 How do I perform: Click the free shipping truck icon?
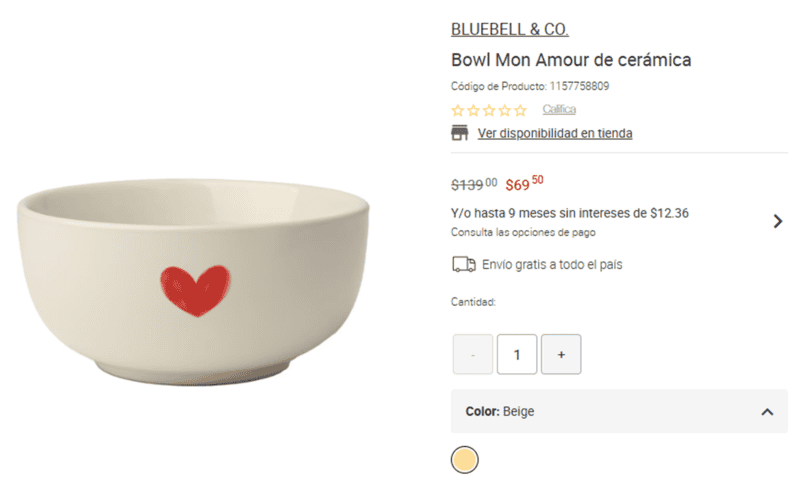pos(463,265)
